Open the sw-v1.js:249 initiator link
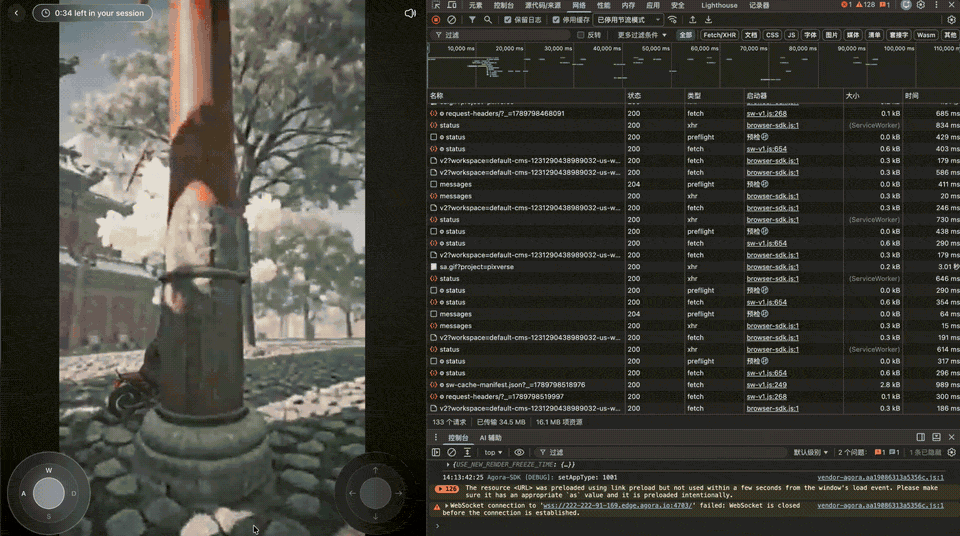 767,385
